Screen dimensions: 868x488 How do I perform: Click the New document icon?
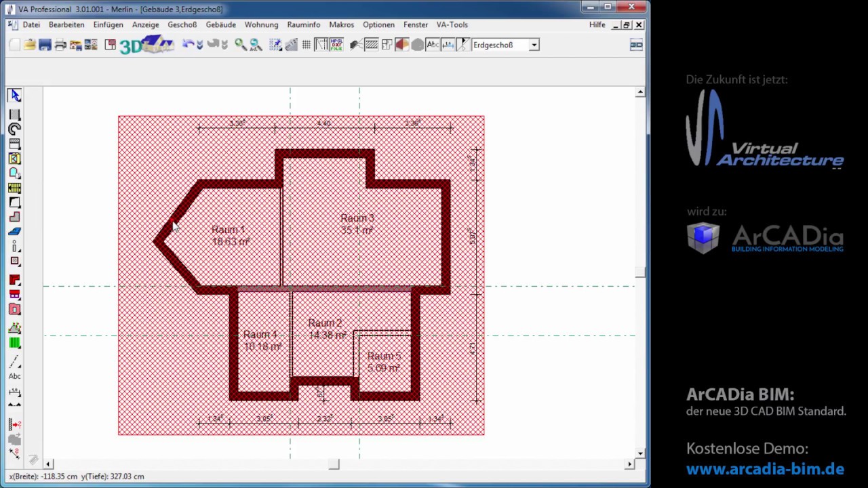tap(14, 45)
